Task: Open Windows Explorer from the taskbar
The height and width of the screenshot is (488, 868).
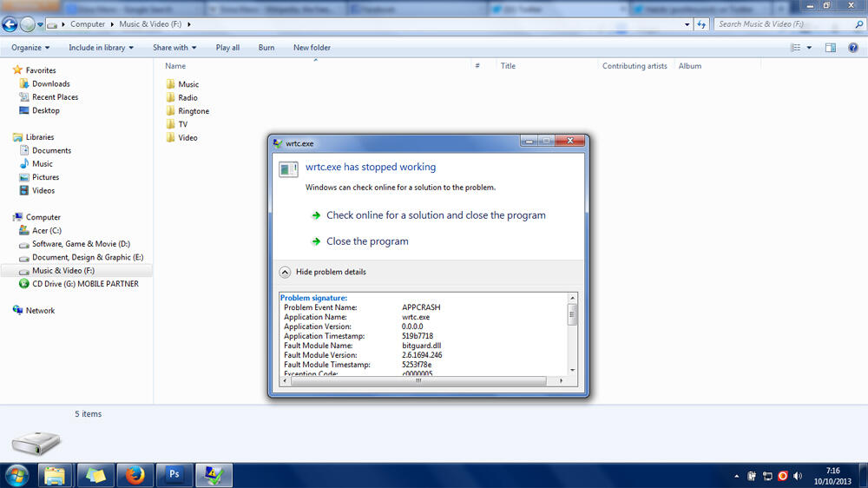Action: 54,475
